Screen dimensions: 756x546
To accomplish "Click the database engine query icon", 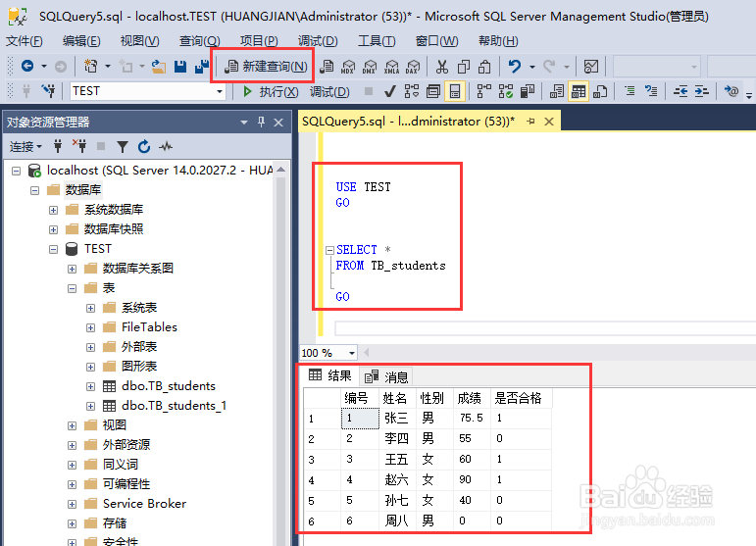I will [x=327, y=66].
